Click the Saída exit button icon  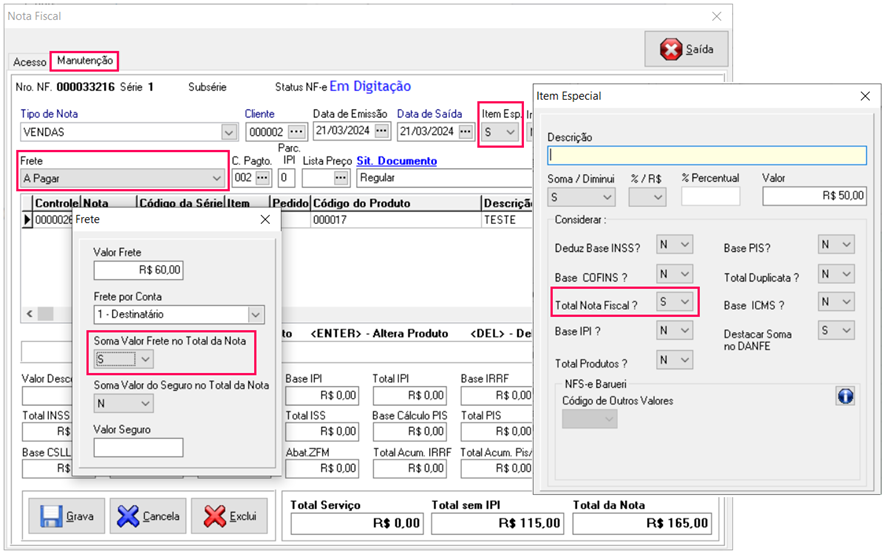(670, 49)
